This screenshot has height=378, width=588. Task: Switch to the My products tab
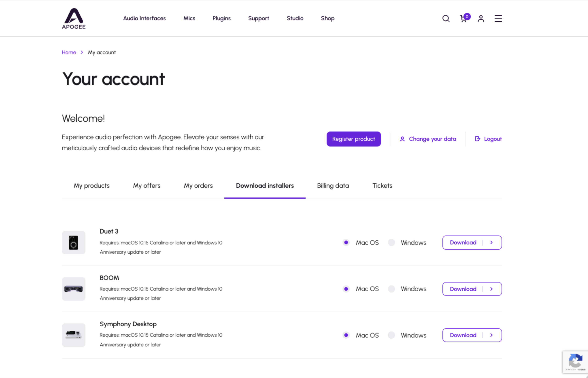(x=91, y=186)
